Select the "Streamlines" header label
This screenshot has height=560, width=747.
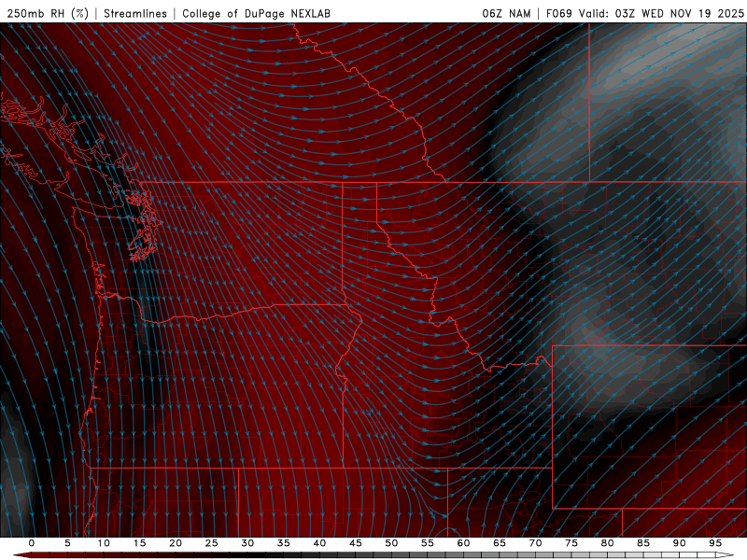pos(135,13)
